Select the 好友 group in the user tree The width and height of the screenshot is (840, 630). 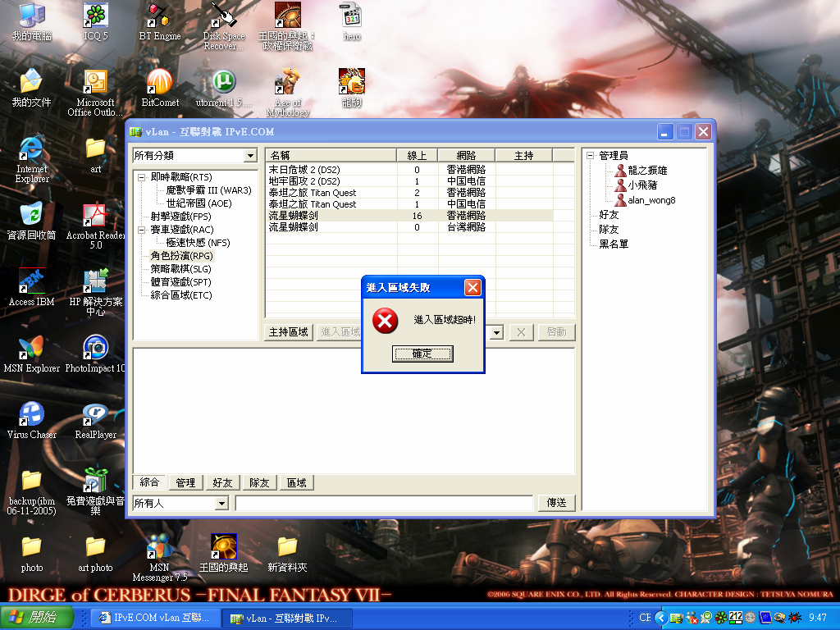[x=609, y=215]
